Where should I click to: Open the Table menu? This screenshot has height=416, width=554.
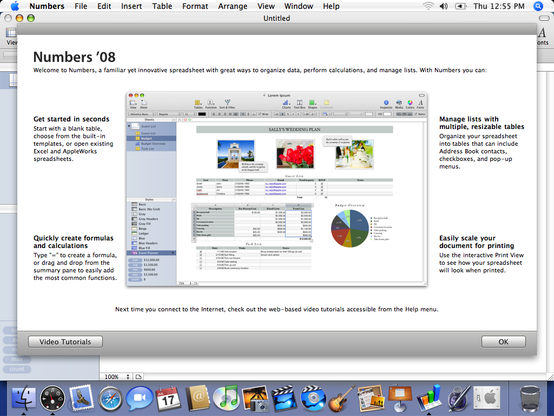click(162, 6)
